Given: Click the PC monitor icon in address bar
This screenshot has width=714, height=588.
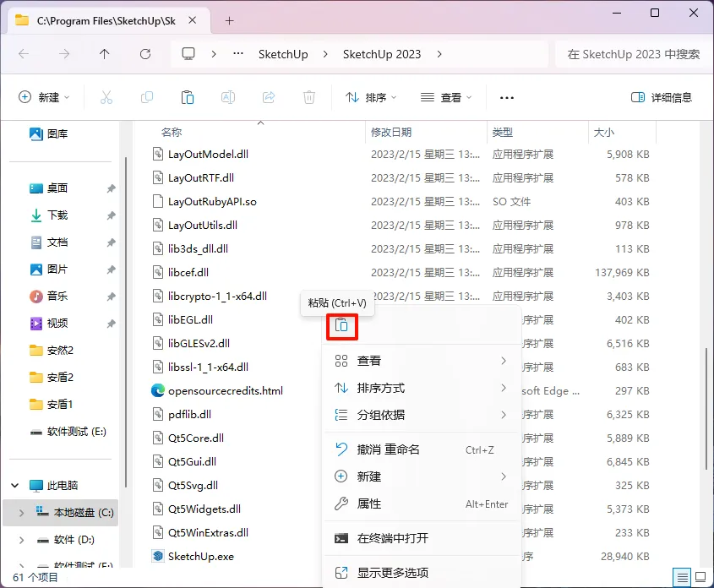Looking at the screenshot, I should (x=188, y=54).
